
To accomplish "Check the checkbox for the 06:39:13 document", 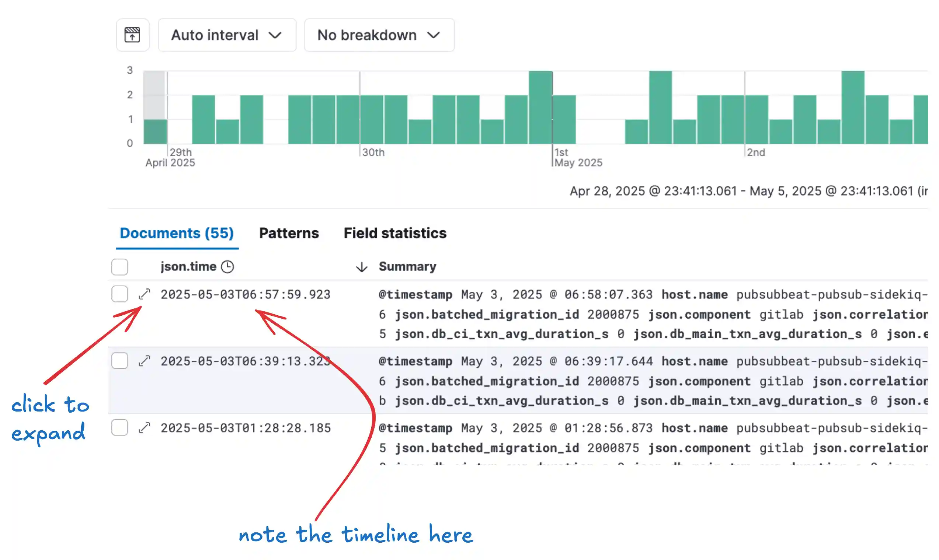I will (x=119, y=360).
